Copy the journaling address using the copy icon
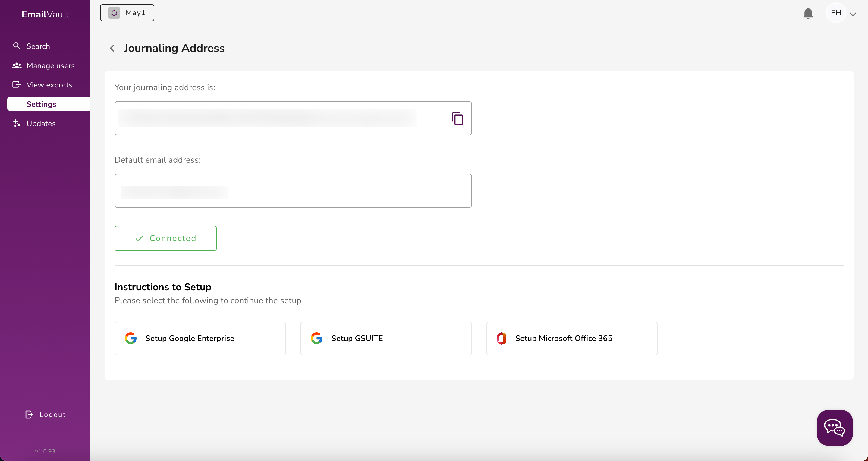Image resolution: width=868 pixels, height=461 pixels. pos(457,118)
